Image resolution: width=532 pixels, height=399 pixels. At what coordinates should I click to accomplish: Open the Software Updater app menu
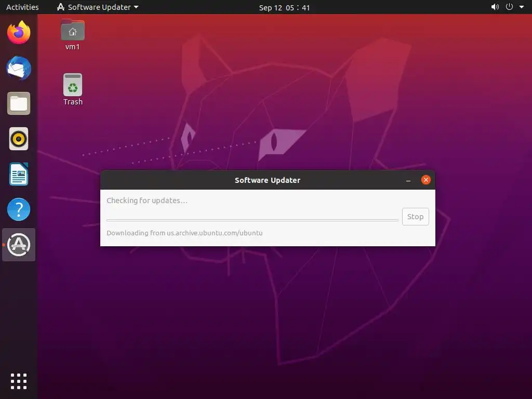point(98,7)
